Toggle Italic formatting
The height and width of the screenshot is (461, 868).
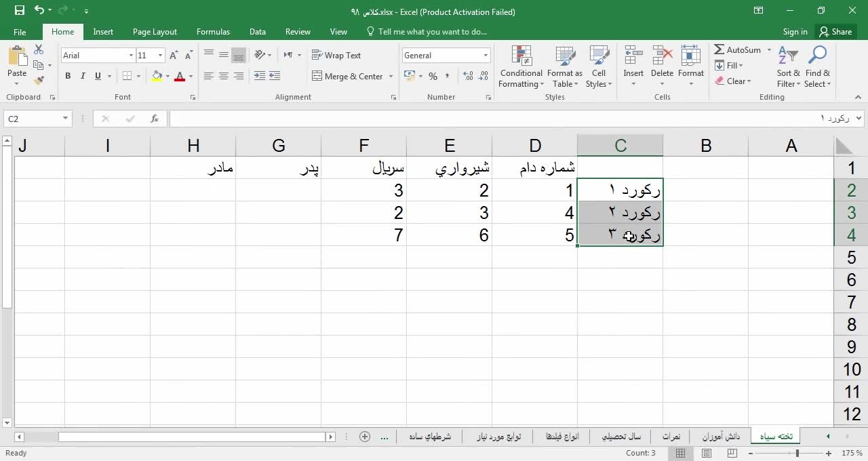(x=83, y=77)
